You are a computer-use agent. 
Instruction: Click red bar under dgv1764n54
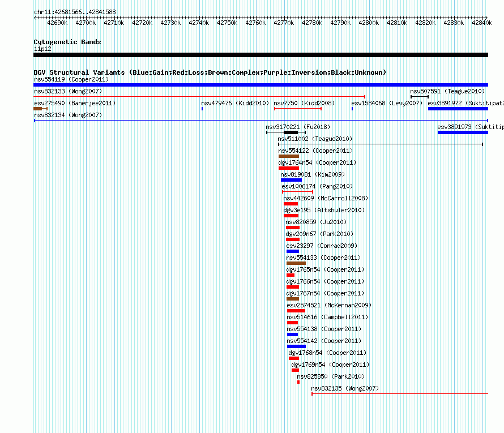[289, 168]
